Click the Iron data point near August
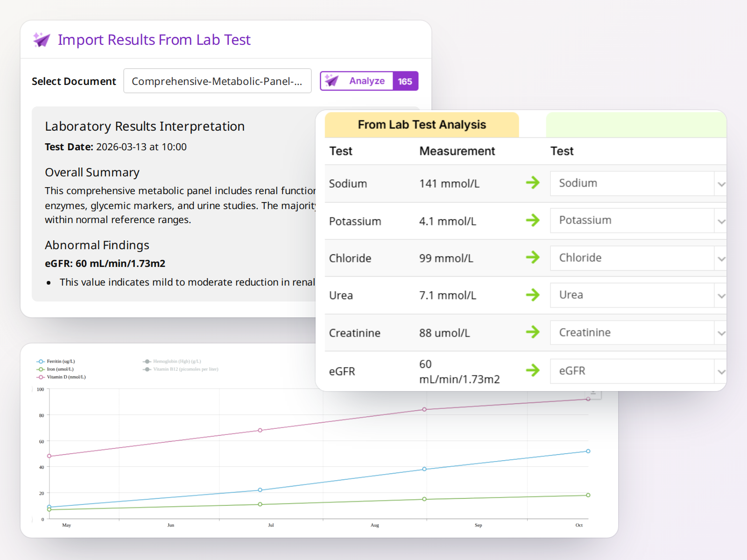This screenshot has width=747, height=560. coord(424,499)
